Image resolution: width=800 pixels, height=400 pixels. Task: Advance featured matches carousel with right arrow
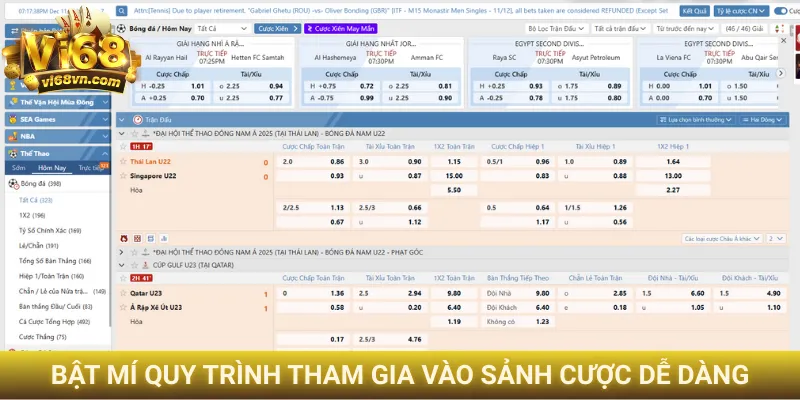pyautogui.click(x=781, y=73)
